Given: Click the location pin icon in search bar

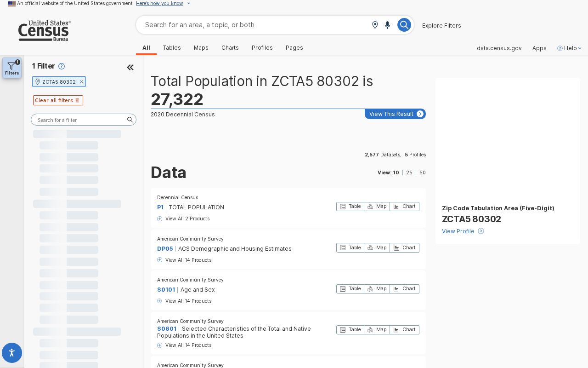Looking at the screenshot, I should (x=375, y=25).
